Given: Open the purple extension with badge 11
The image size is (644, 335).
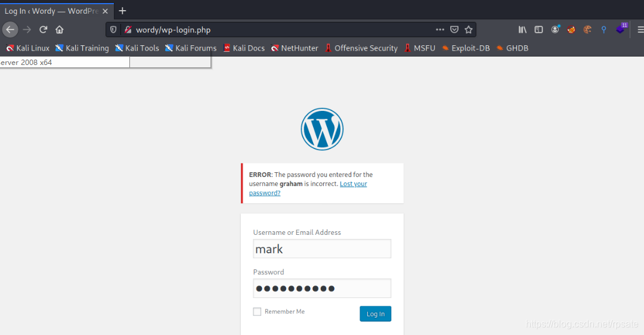Looking at the screenshot, I should [x=621, y=29].
